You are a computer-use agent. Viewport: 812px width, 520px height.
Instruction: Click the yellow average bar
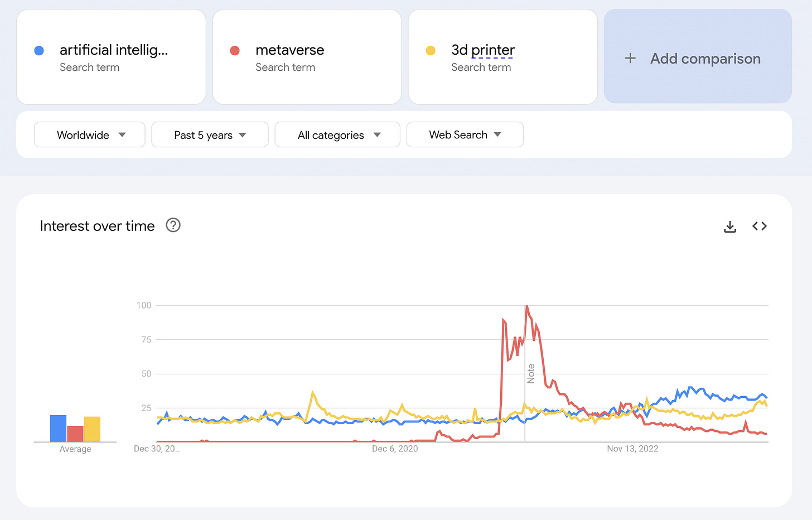(x=92, y=429)
